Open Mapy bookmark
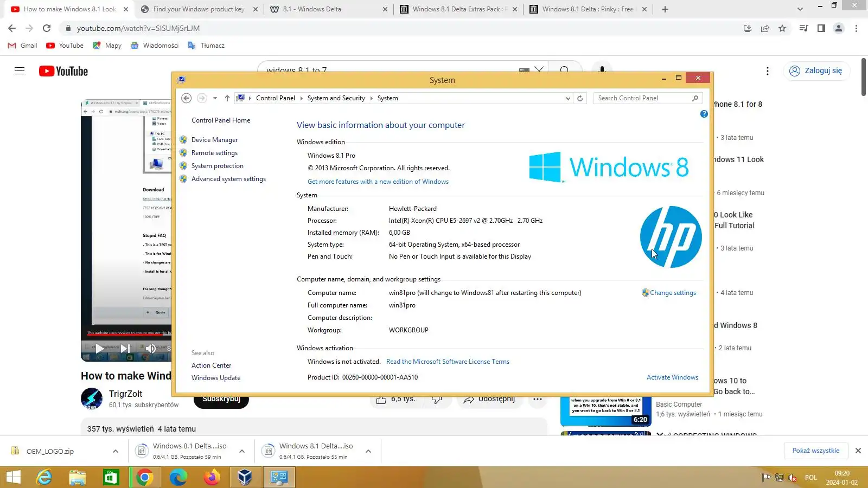 107,46
